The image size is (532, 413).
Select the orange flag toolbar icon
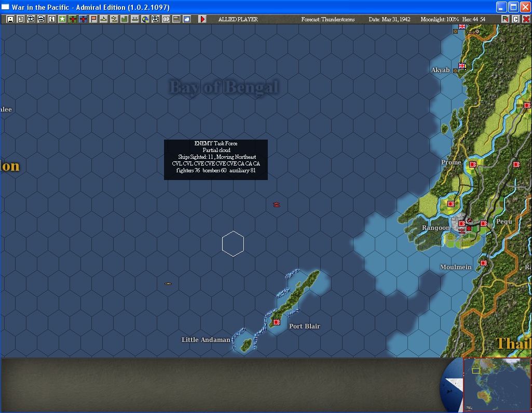pyautogui.click(x=93, y=19)
